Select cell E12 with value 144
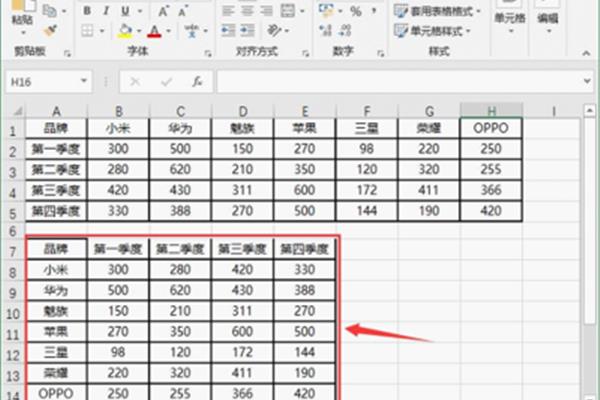Image resolution: width=600 pixels, height=400 pixels. pyautogui.click(x=305, y=352)
